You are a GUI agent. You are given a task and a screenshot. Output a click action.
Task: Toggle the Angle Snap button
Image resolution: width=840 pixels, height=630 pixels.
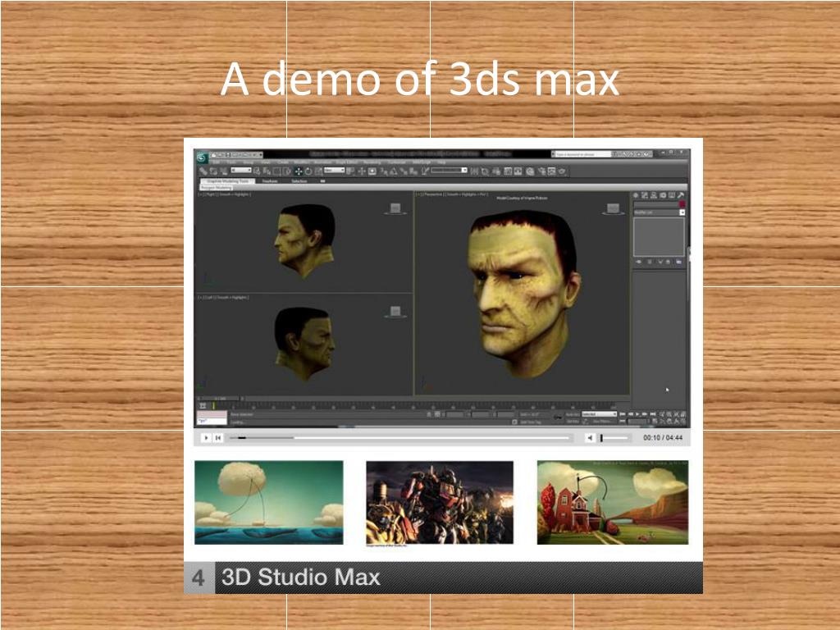point(393,171)
